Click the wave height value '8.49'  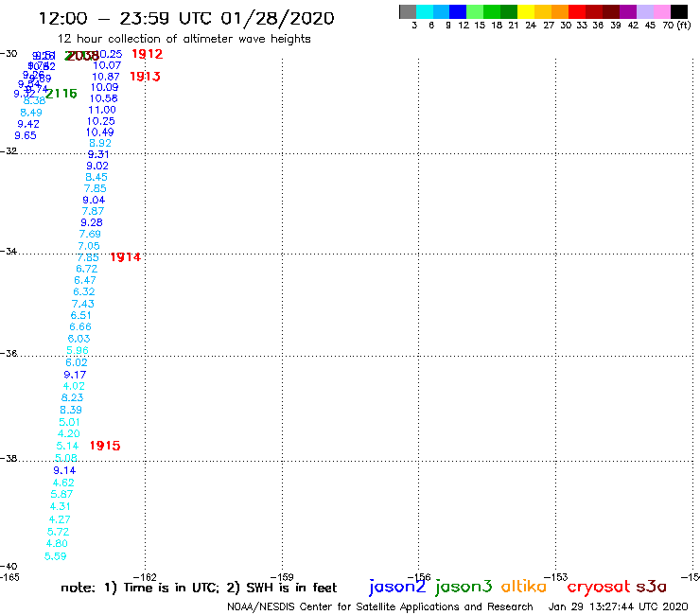31,113
